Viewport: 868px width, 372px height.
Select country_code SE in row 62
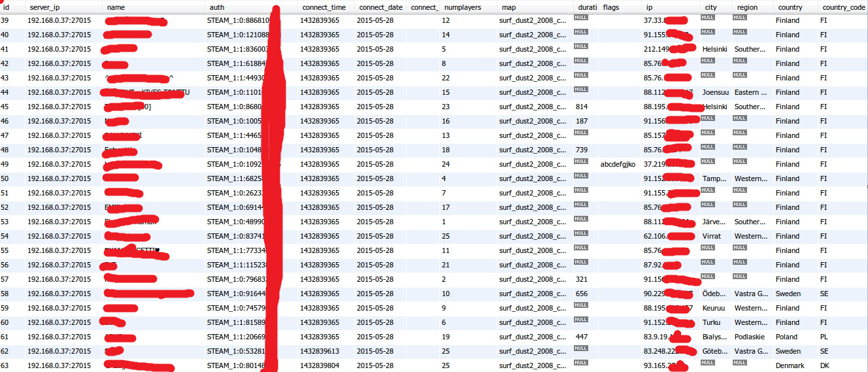[x=824, y=351]
